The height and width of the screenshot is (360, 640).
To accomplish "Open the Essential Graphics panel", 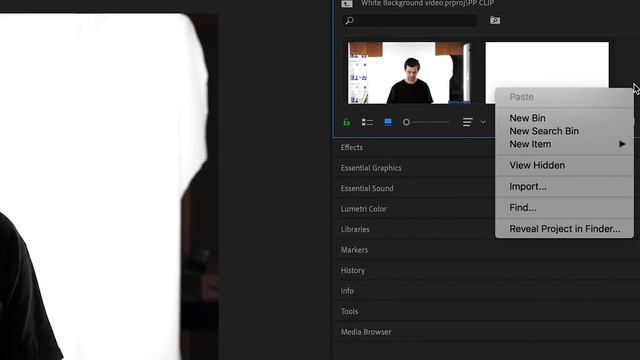I will click(x=371, y=168).
